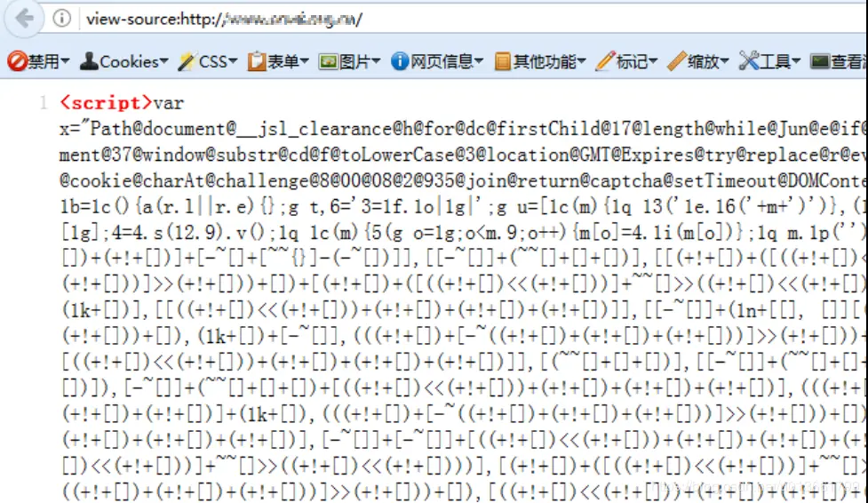Expand the Cookies dropdown arrow

click(163, 61)
